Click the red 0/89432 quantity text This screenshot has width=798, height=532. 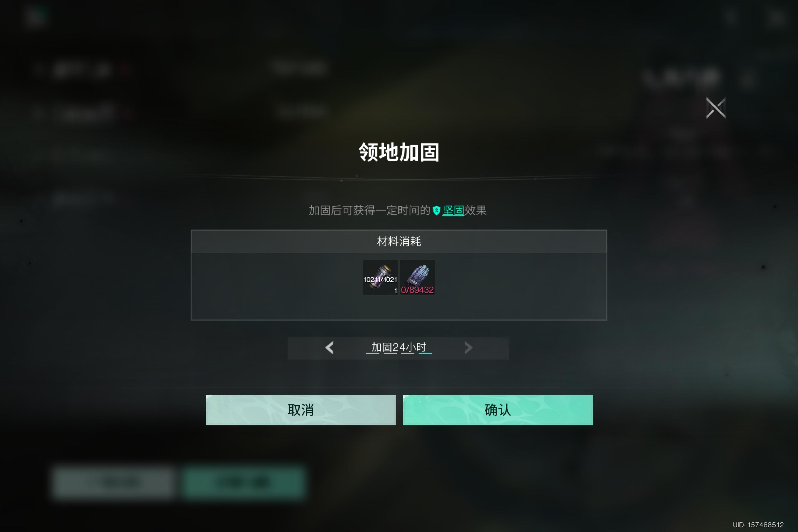coord(417,290)
